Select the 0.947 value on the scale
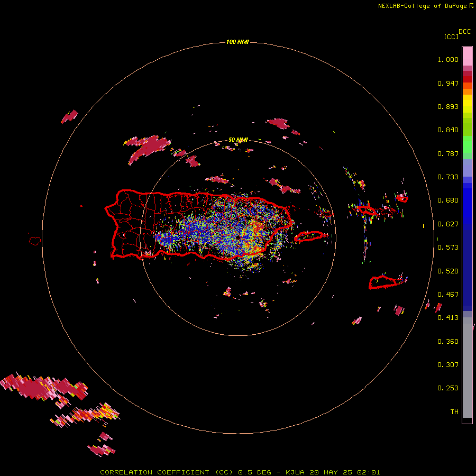 coord(448,83)
